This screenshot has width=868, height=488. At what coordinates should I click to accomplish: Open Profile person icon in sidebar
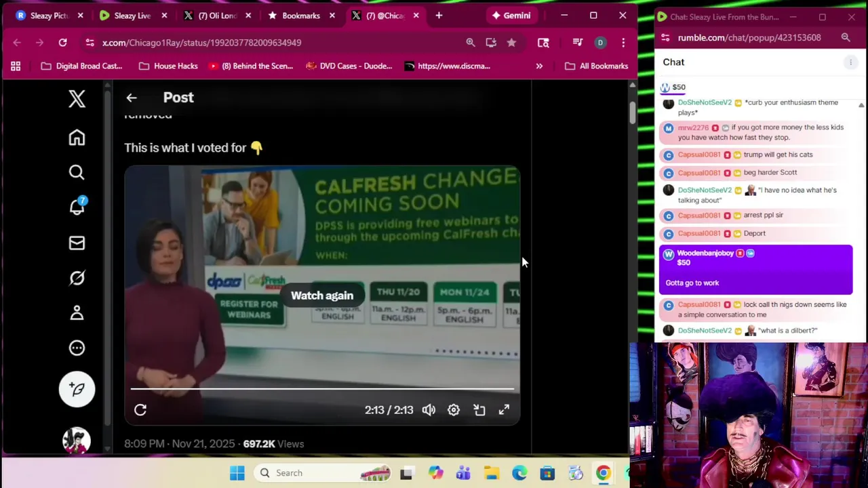77,312
